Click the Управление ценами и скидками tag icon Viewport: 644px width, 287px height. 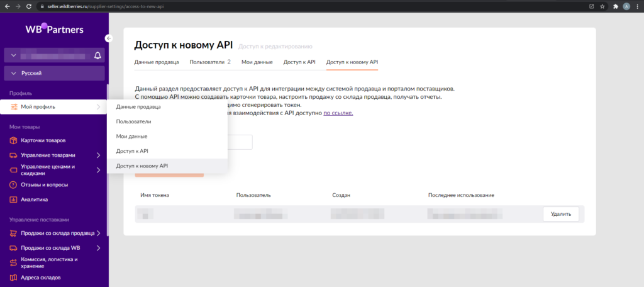14,170
